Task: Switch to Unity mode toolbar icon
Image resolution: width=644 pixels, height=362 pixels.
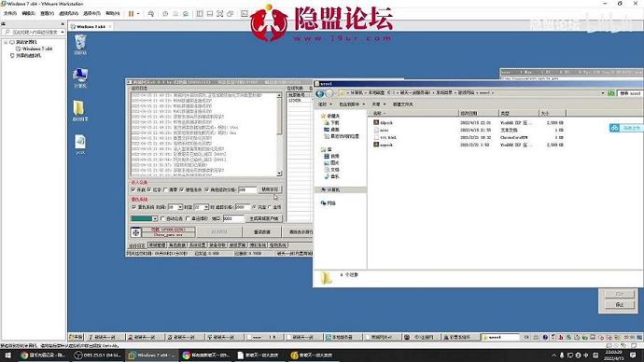Action: pos(230,14)
